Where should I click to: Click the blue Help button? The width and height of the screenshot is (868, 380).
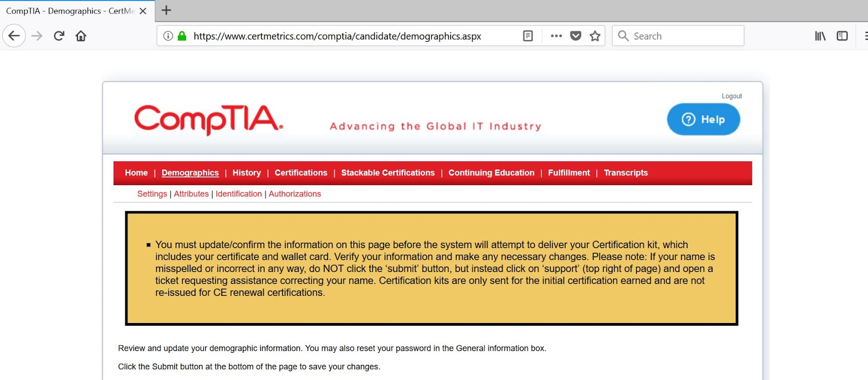click(x=704, y=119)
